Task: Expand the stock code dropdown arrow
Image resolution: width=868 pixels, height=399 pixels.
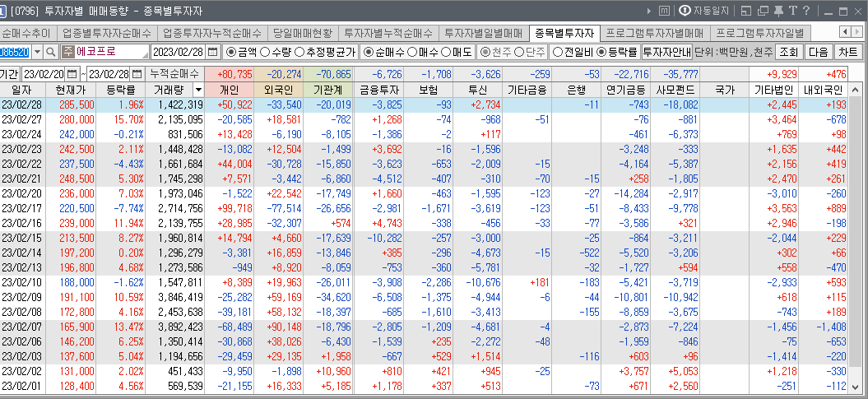Action: (x=35, y=52)
